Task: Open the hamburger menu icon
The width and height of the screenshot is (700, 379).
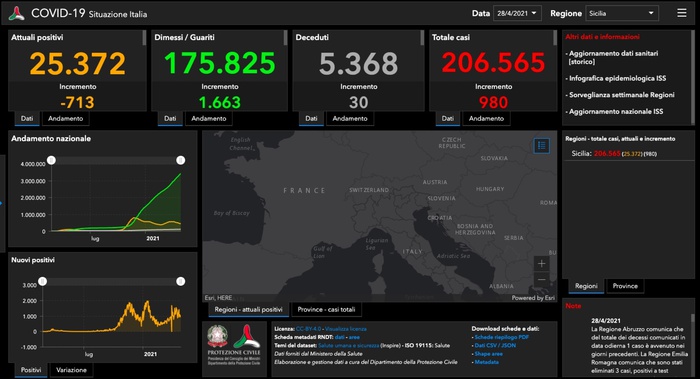Action: (681, 13)
